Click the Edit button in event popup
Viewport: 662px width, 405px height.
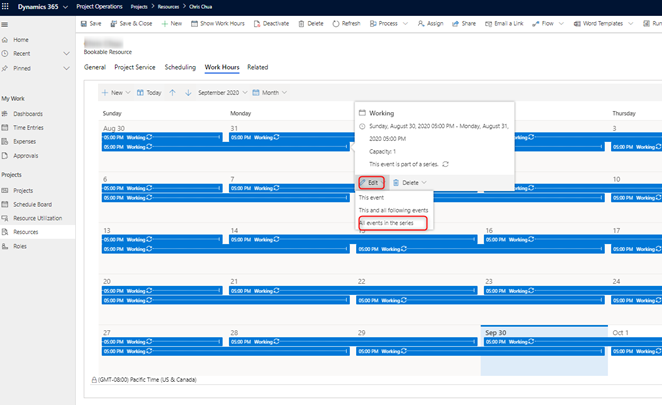[370, 182]
